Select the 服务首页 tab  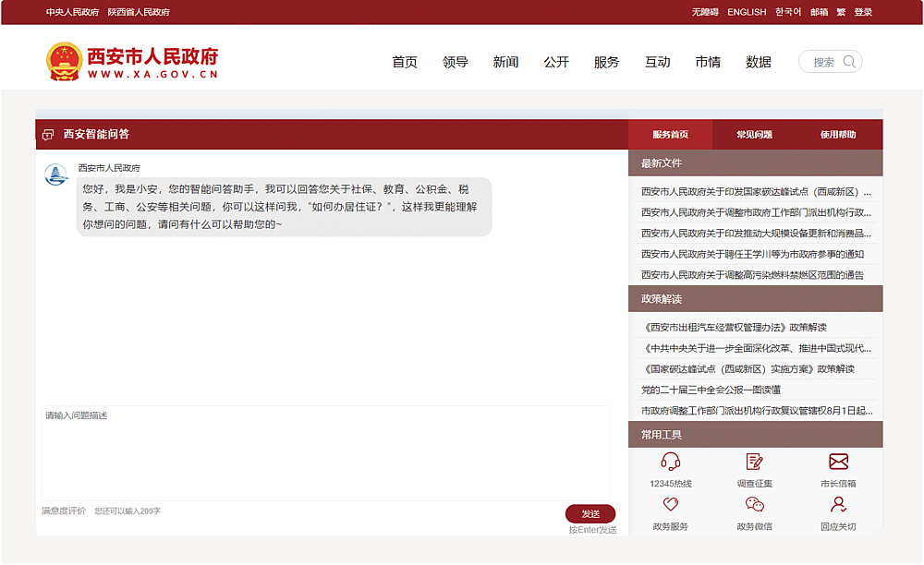(x=670, y=135)
